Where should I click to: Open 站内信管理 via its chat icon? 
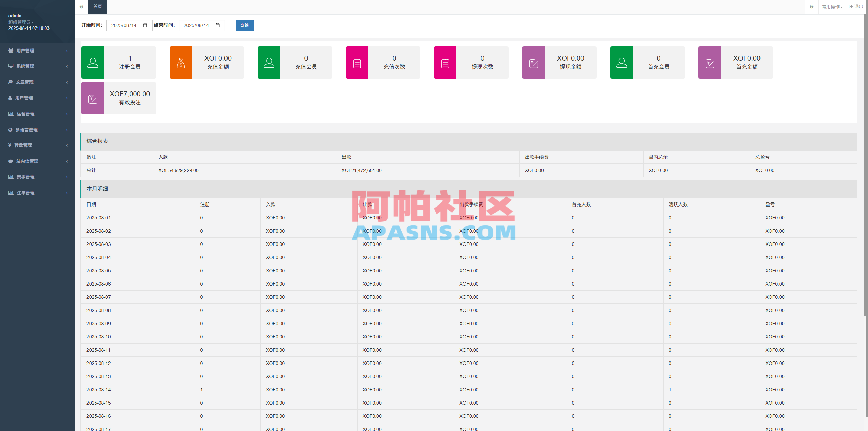pyautogui.click(x=10, y=161)
